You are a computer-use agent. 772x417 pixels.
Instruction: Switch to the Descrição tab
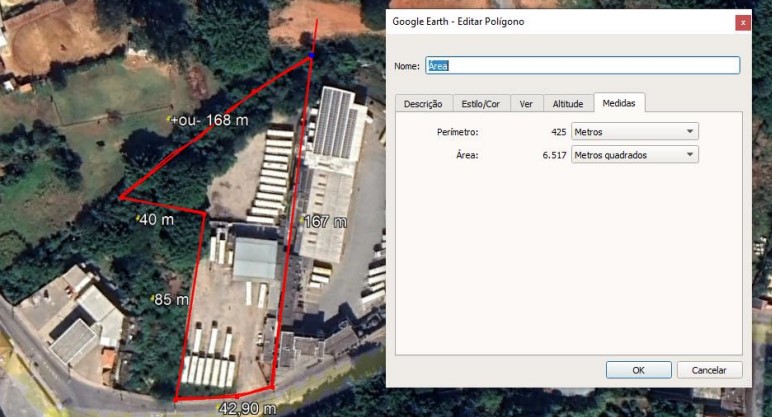[x=423, y=104]
